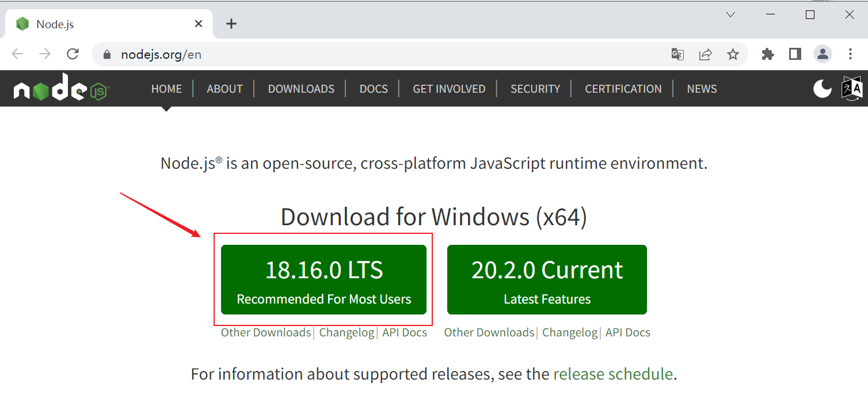Select the GET INVOLVED navigation item
Viewport: 868px width, 413px height.
click(x=449, y=88)
